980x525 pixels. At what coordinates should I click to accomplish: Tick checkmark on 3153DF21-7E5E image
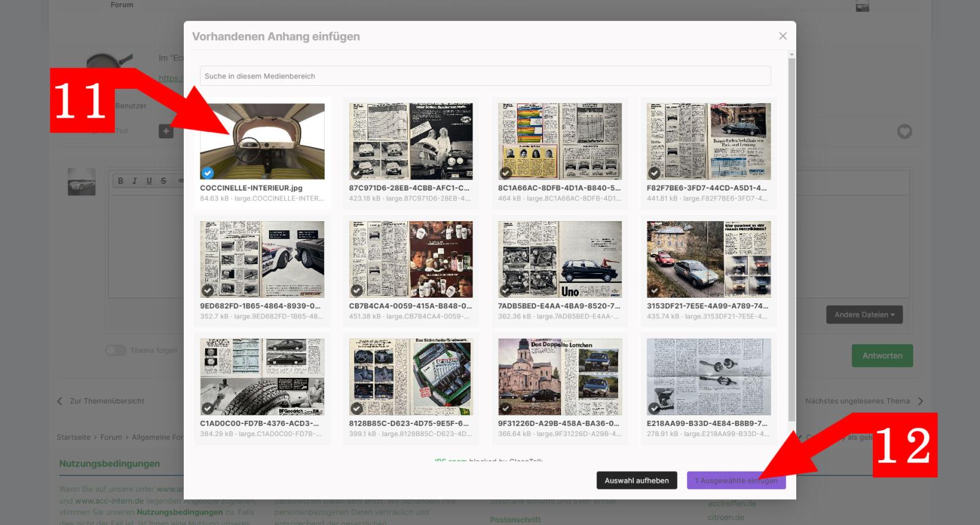point(654,290)
